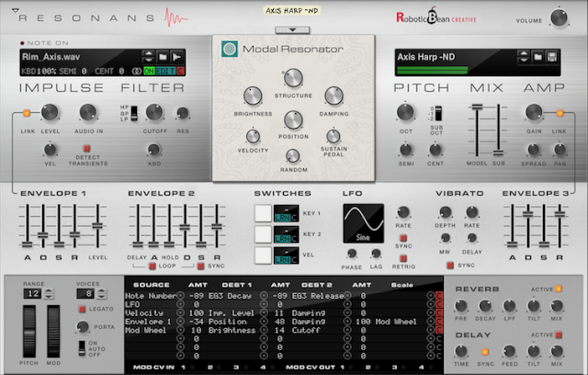Open the resonator algorithm selector below the name tape

(292, 29)
